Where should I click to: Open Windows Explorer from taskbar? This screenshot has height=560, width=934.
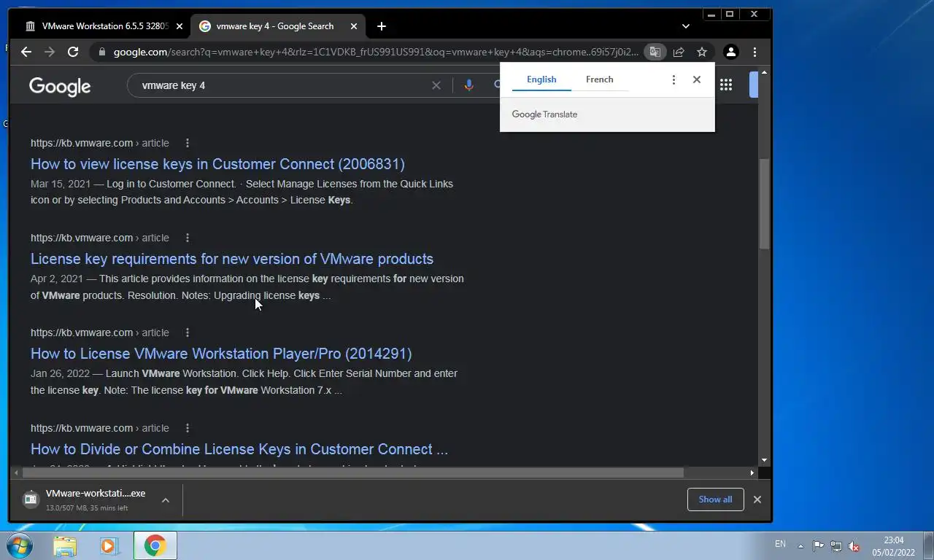[x=65, y=545]
